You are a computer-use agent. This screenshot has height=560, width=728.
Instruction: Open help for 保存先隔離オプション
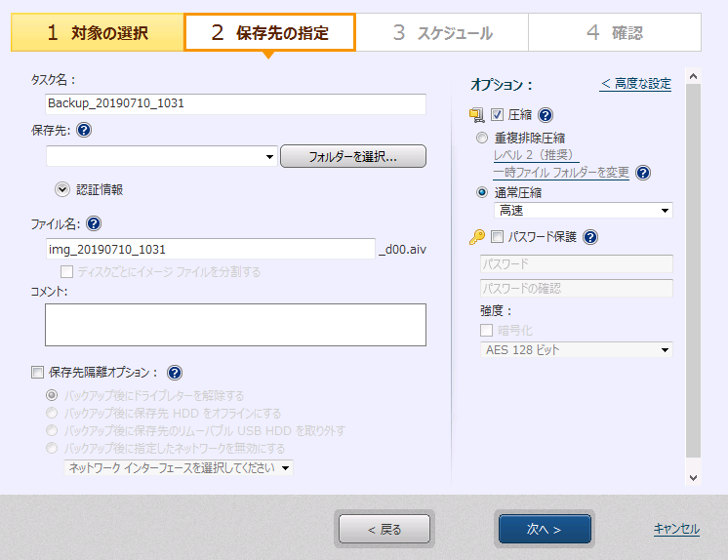[x=175, y=373]
